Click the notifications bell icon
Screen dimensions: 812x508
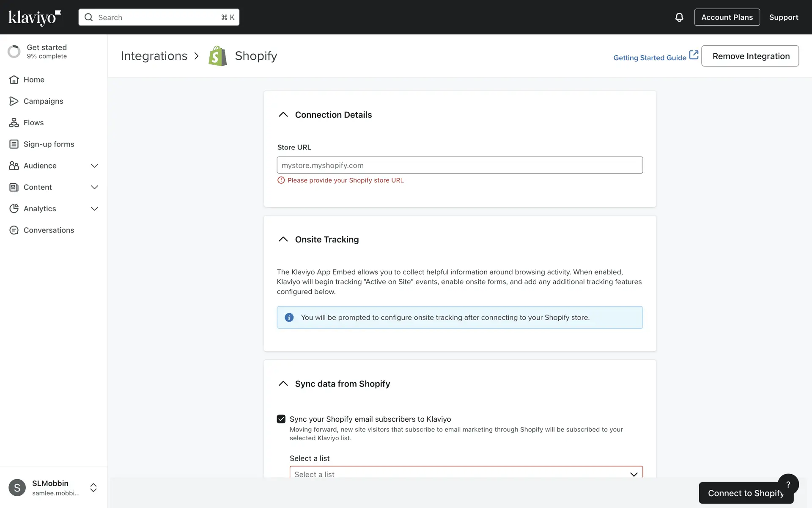click(x=679, y=17)
